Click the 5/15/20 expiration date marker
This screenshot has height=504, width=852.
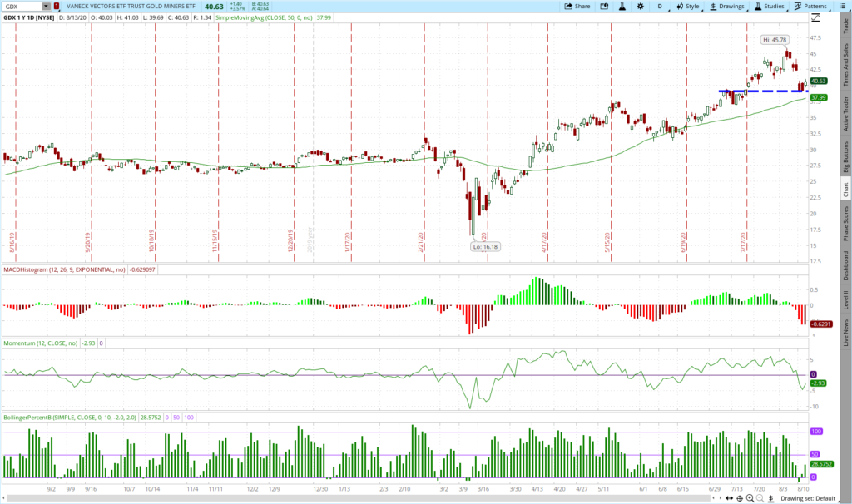[x=607, y=241]
